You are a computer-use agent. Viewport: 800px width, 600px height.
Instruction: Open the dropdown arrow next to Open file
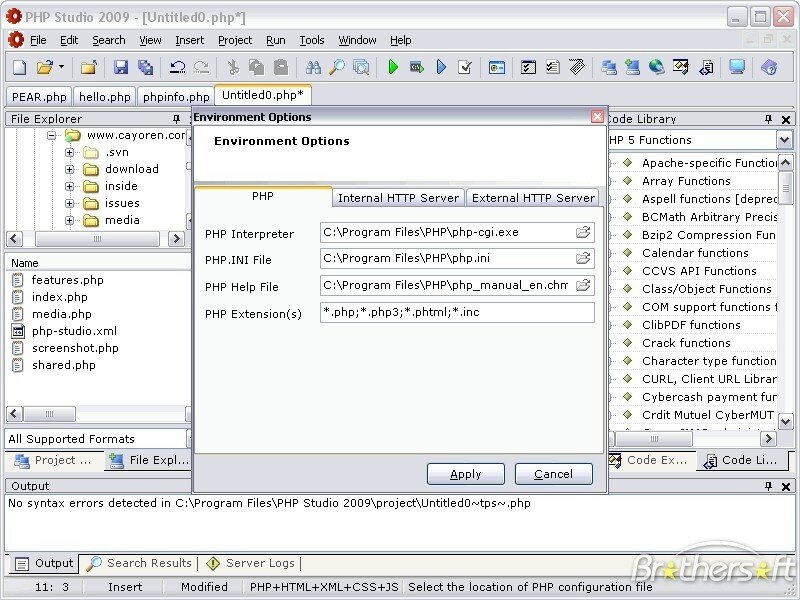[x=61, y=66]
